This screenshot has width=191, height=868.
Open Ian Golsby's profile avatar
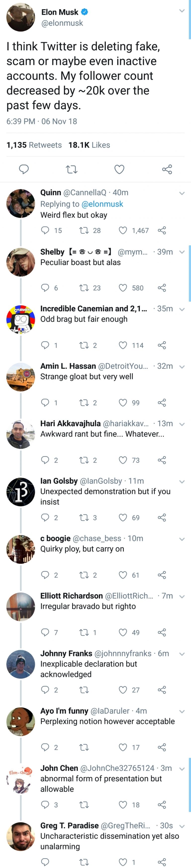tap(20, 492)
